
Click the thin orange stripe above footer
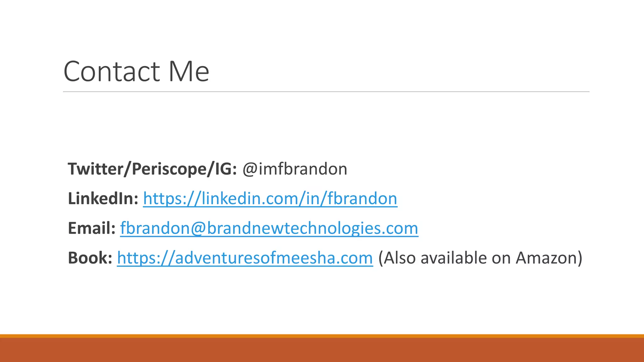(322, 336)
